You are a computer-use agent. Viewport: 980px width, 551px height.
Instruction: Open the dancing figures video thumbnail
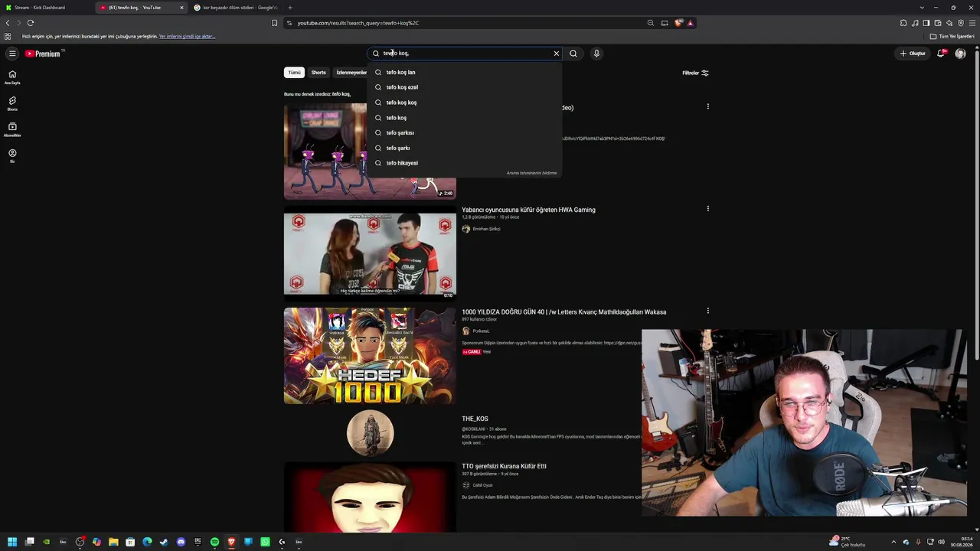[x=370, y=152]
